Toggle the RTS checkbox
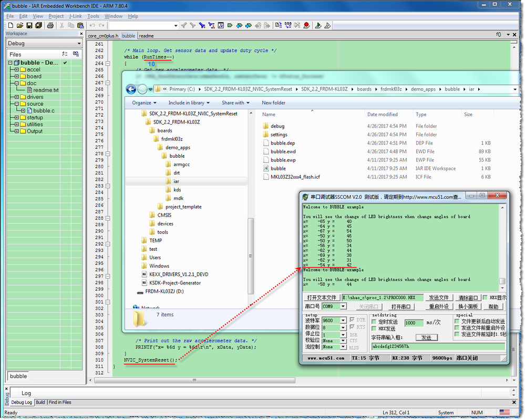This screenshot has width=525, height=420. pos(352,327)
